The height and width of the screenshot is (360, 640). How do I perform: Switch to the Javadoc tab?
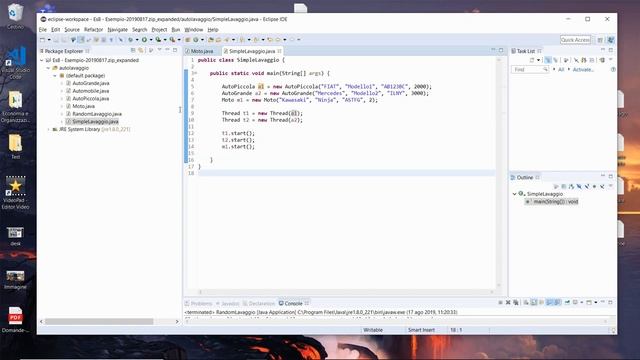[227, 303]
